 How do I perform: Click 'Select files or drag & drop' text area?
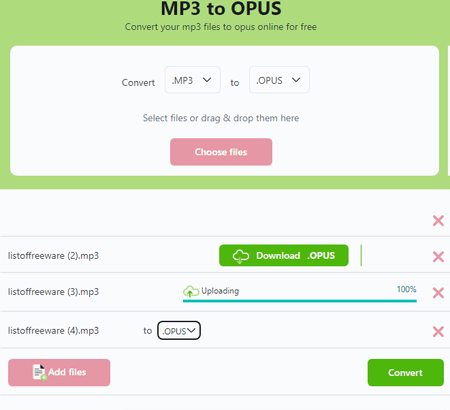[221, 118]
